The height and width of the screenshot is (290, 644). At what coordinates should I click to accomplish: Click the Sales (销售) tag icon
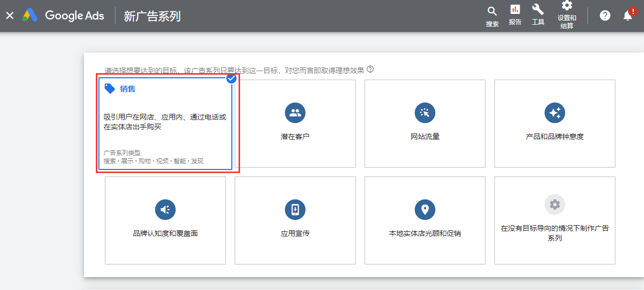coord(110,89)
